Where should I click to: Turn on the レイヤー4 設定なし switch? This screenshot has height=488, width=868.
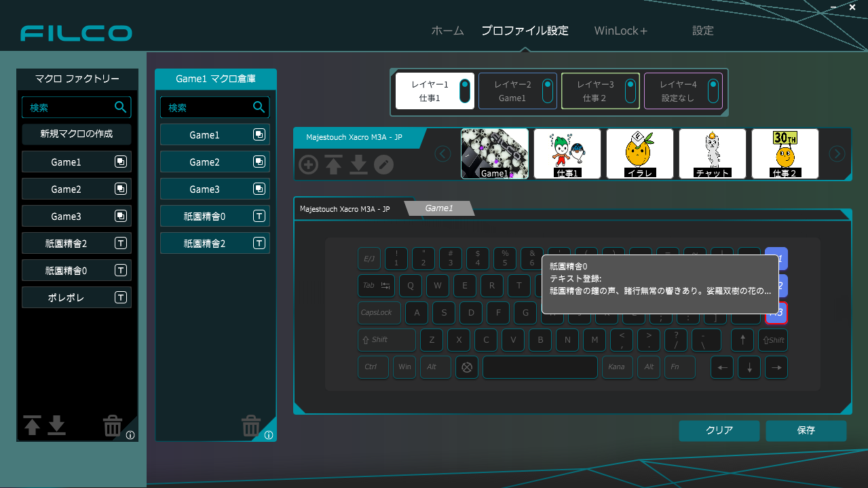pyautogui.click(x=713, y=90)
